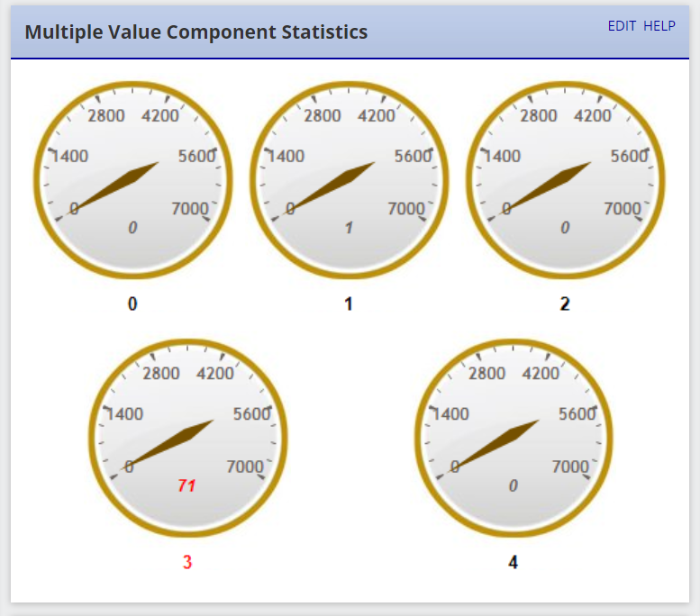Screen dimensions: 700x616
Task: Select the gauge labeled 2
Action: tap(565, 180)
